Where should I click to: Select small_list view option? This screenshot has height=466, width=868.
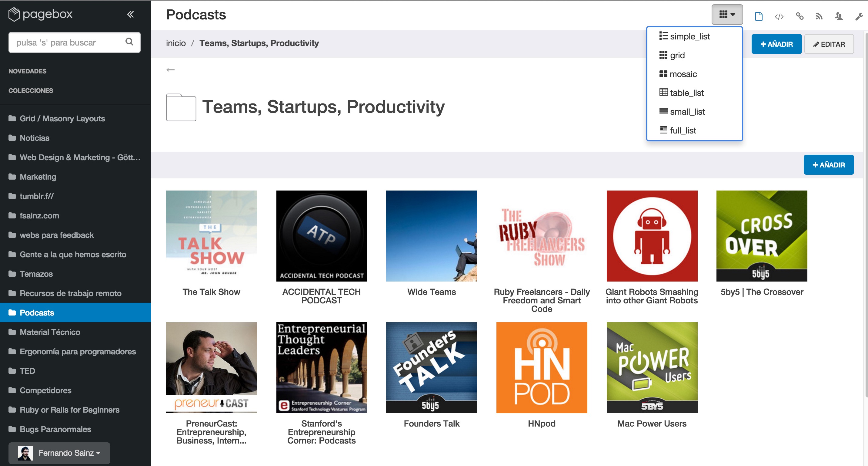click(694, 112)
